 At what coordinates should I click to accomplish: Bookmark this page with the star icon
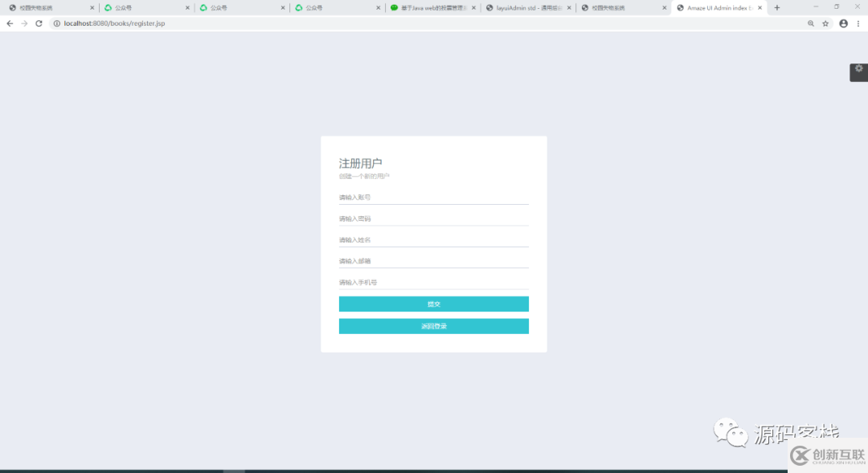click(x=825, y=23)
